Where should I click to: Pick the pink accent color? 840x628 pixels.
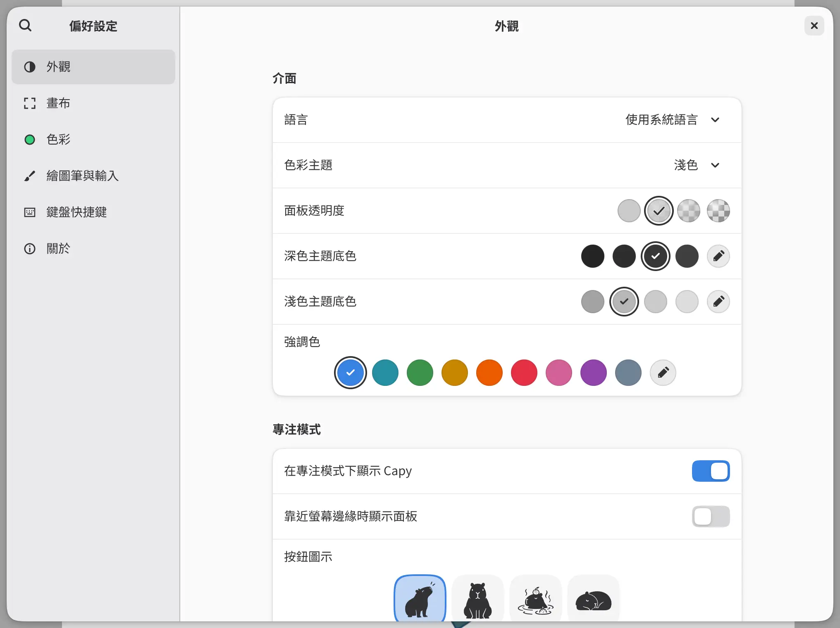(x=559, y=373)
